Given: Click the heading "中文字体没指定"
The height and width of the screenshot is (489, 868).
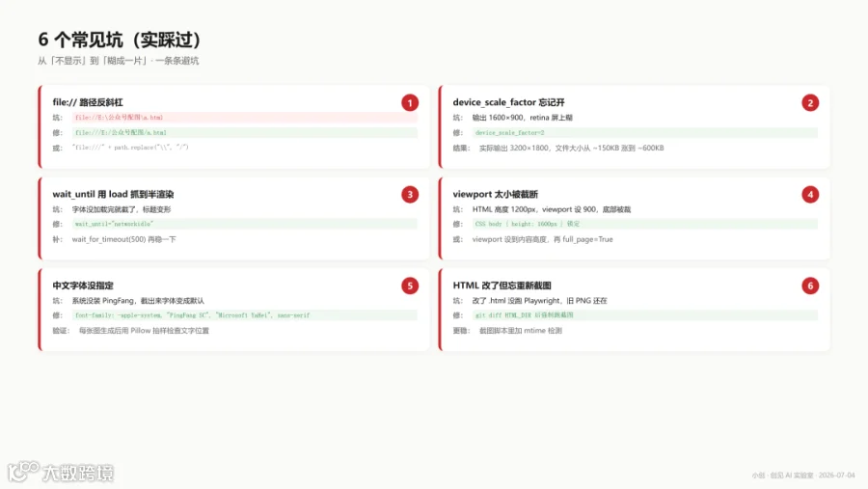Looking at the screenshot, I should tap(83, 285).
